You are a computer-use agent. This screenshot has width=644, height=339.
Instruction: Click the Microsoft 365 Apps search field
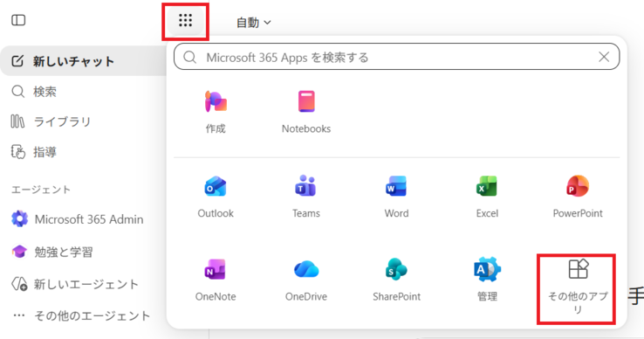(x=396, y=57)
